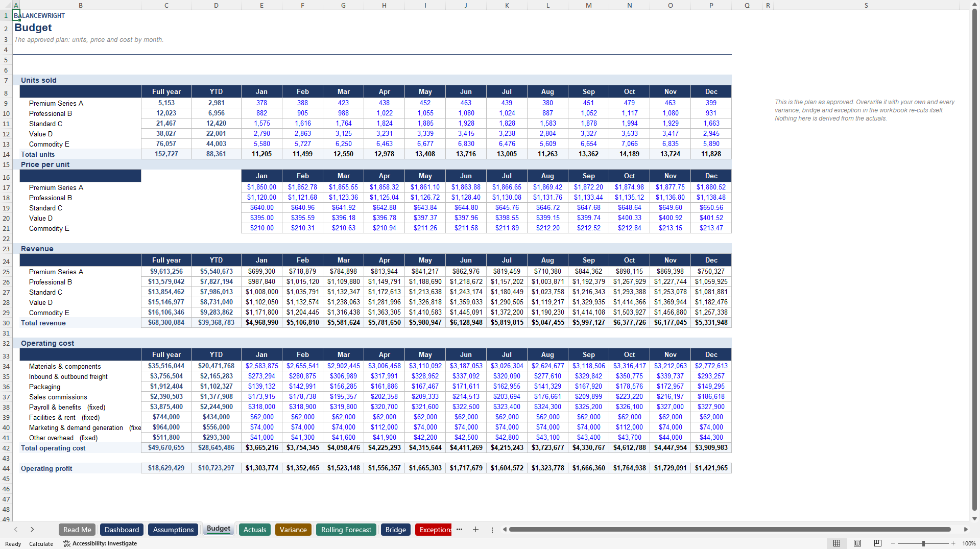Click the Budget title cell
Viewport: 980px width, 549px height.
coord(33,28)
